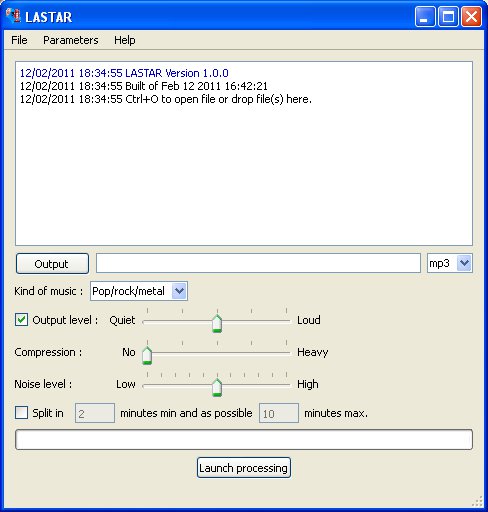
Task: Select the LASTAR Version 1.0.0 log line
Action: point(124,73)
